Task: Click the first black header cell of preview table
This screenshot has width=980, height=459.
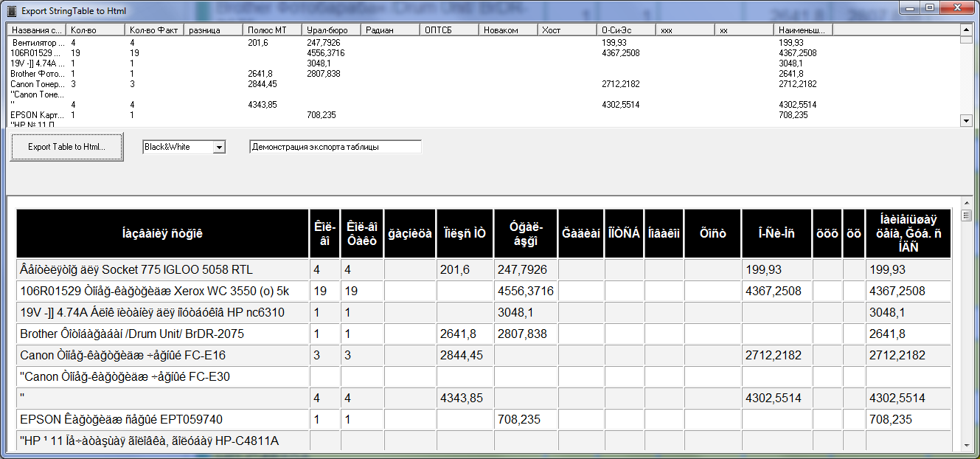Action: click(x=162, y=233)
